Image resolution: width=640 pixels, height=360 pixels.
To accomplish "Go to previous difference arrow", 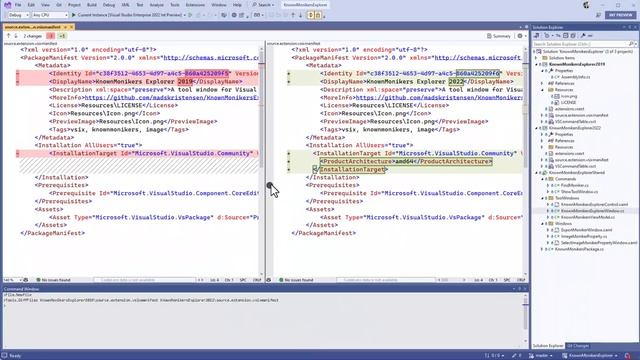I will point(8,36).
